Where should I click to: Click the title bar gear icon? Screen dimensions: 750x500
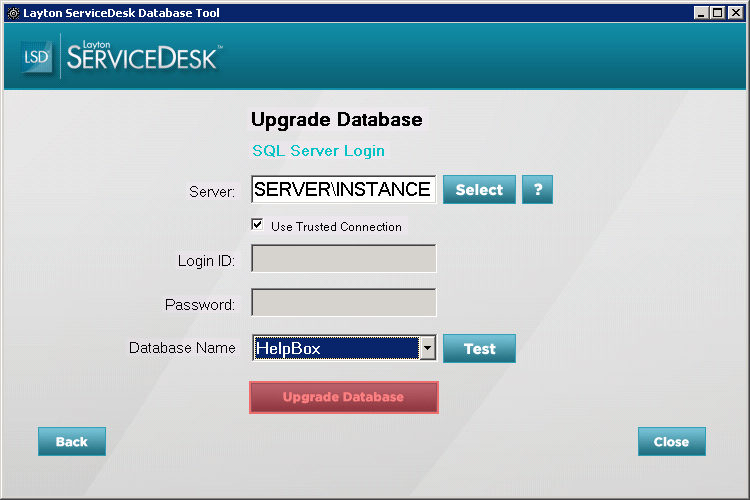coord(13,13)
